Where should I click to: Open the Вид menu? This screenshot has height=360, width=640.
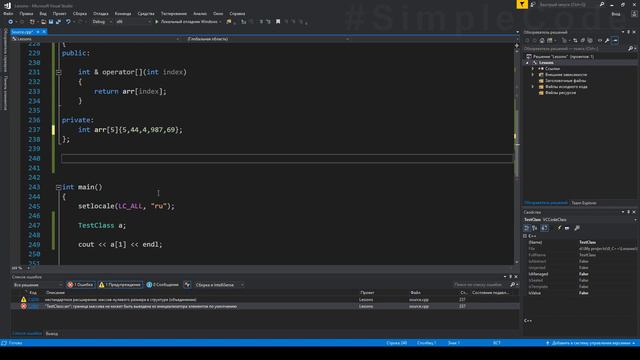point(43,13)
